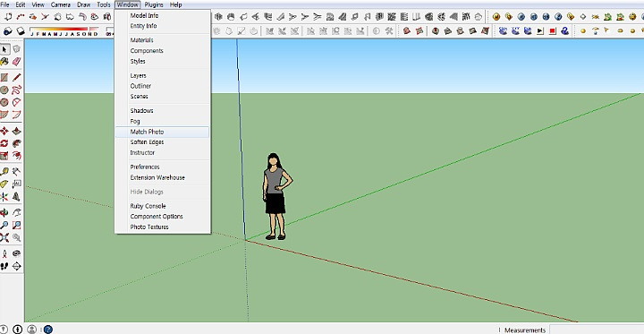
Task: Activate the Pan hand tool
Action: [16, 212]
